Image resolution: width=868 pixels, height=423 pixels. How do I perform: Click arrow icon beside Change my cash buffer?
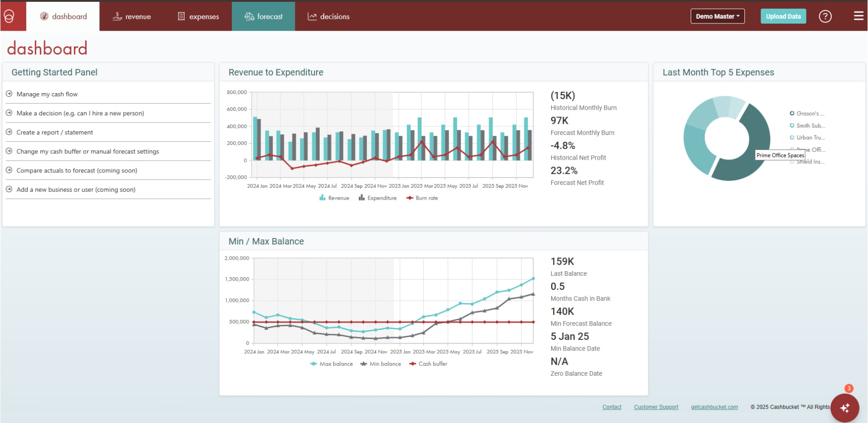9,151
